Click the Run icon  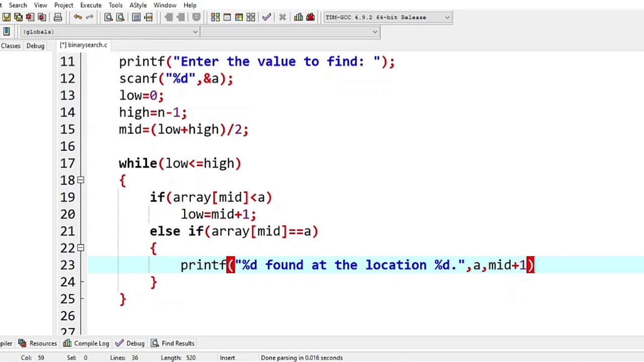click(227, 17)
